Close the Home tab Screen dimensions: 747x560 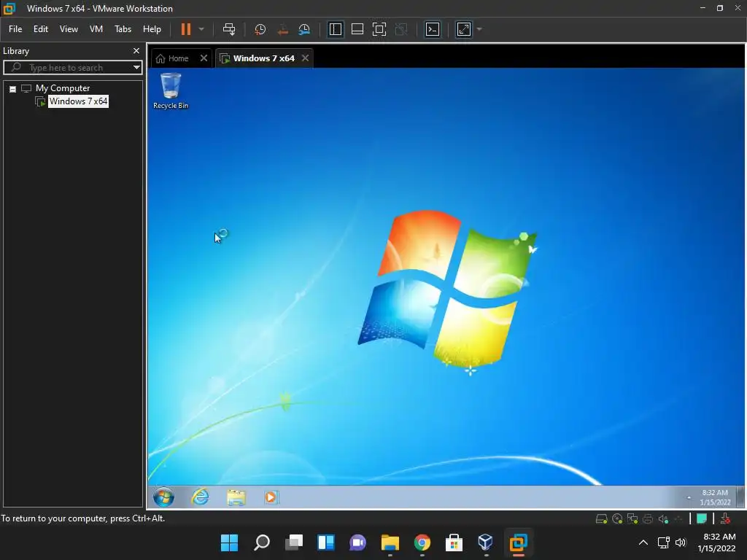[204, 58]
